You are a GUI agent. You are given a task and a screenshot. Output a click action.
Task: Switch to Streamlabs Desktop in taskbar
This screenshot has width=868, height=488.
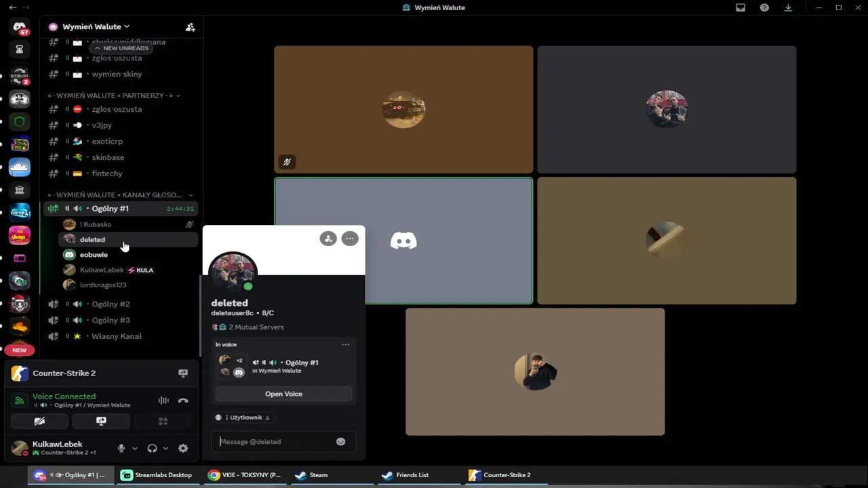coord(157,475)
